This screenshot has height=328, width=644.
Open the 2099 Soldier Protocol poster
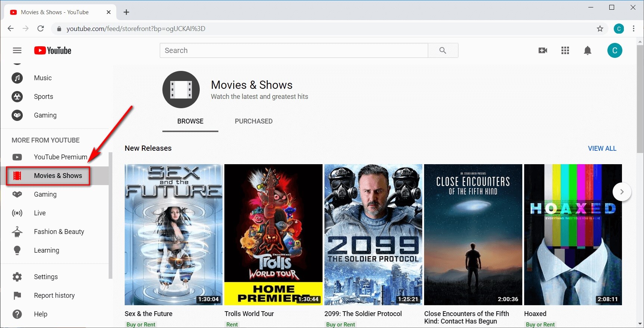(373, 235)
